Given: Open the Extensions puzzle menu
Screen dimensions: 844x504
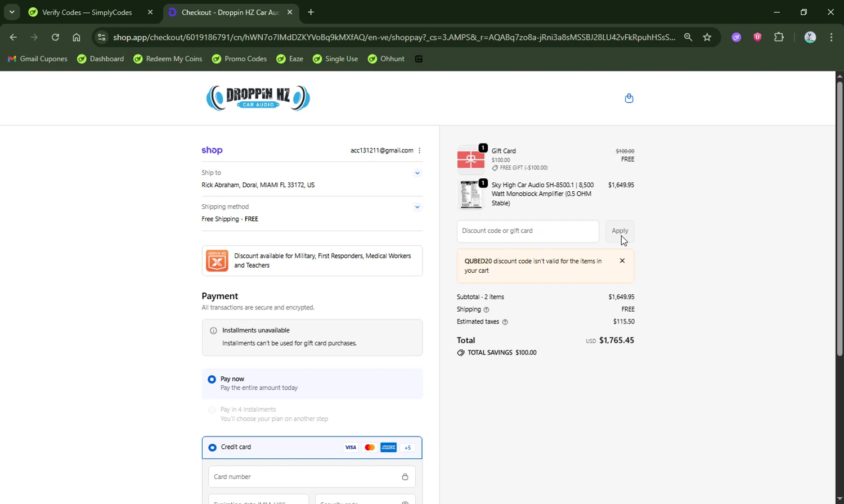Looking at the screenshot, I should pyautogui.click(x=779, y=38).
